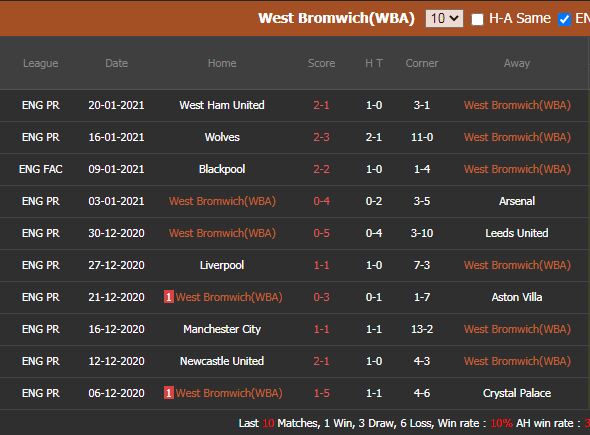Select the League column header
The width and height of the screenshot is (590, 435).
click(41, 63)
